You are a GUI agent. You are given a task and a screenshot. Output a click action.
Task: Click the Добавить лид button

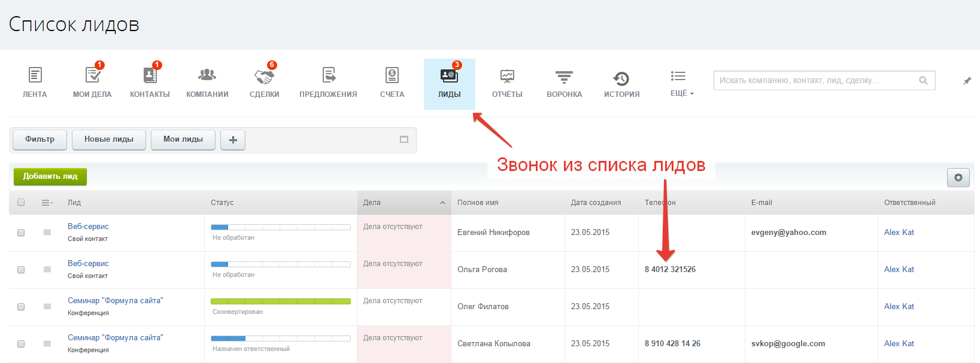click(x=50, y=176)
